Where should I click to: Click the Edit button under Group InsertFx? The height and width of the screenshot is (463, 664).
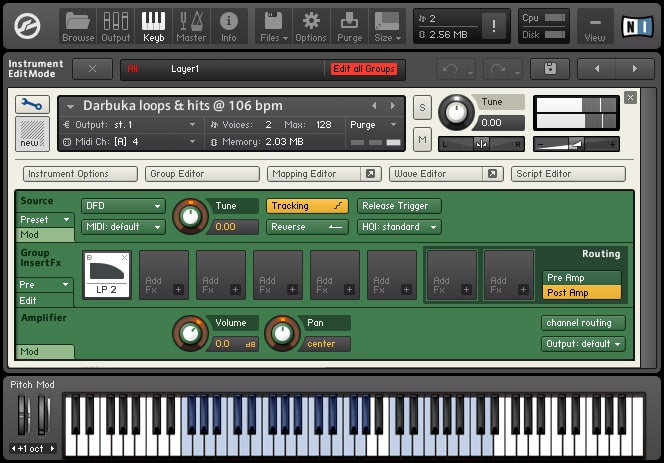(45, 300)
